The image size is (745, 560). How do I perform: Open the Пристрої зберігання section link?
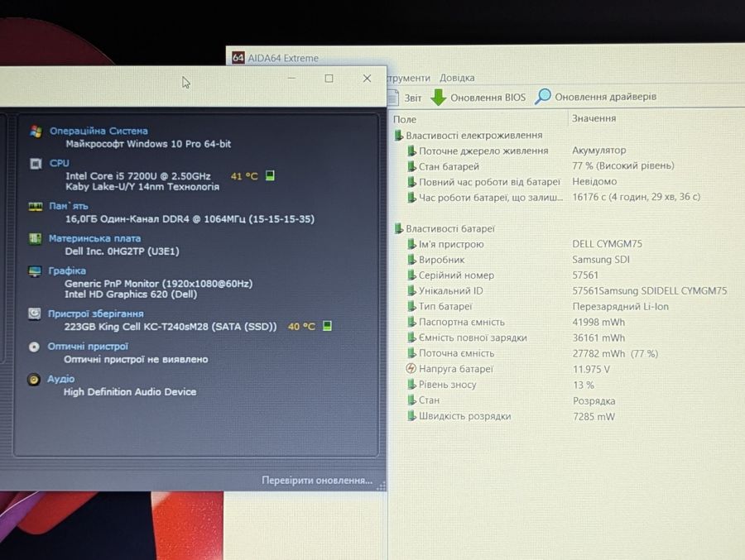point(95,314)
